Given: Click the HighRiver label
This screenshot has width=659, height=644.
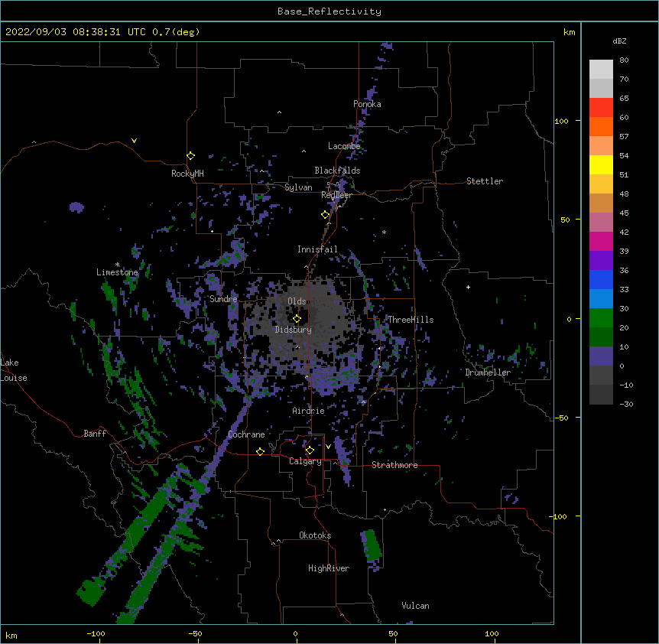Looking at the screenshot, I should [x=329, y=568].
